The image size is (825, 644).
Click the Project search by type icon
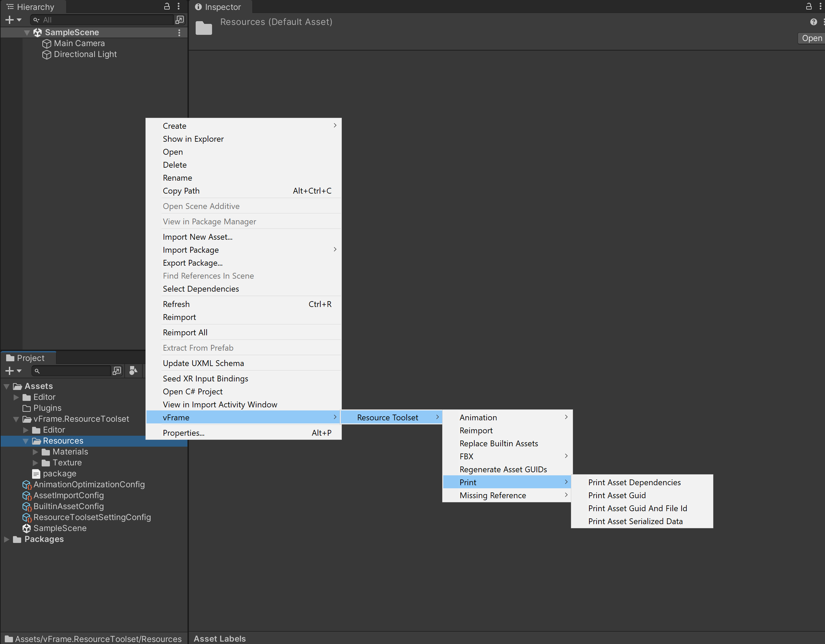click(x=132, y=371)
